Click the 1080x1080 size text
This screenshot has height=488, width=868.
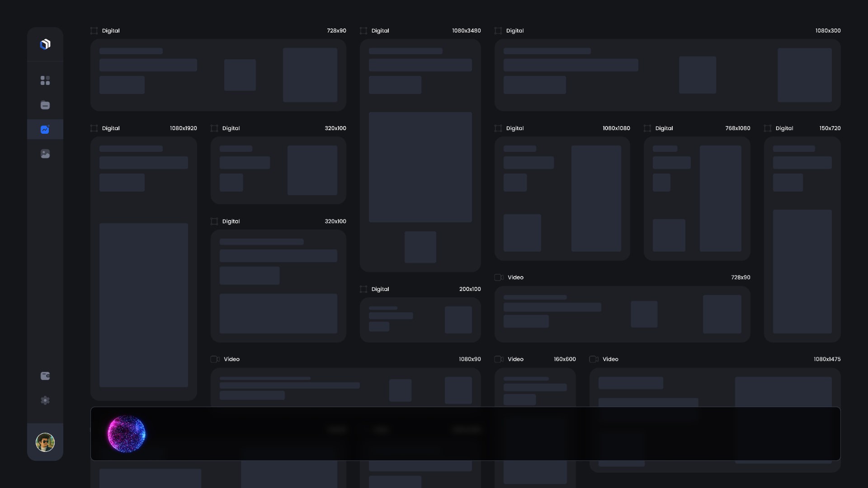pyautogui.click(x=616, y=128)
